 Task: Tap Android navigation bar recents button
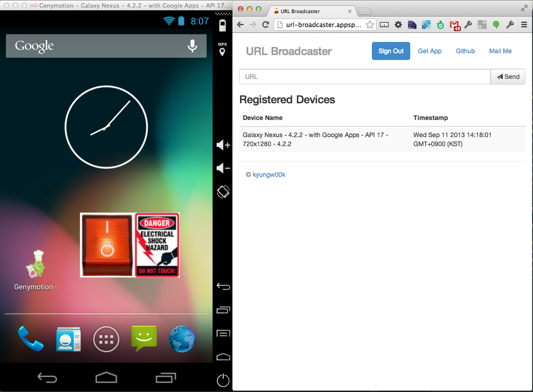click(166, 378)
